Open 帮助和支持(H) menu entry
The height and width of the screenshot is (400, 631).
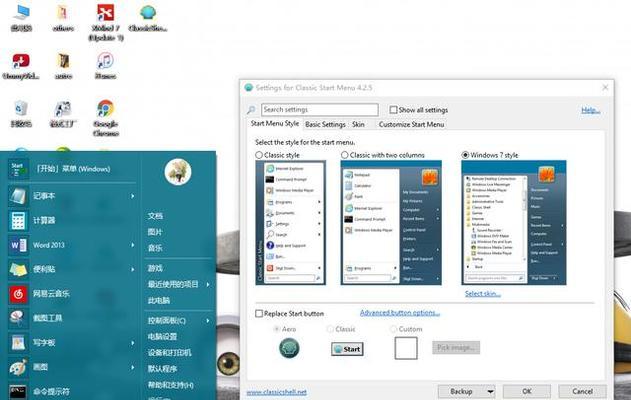(171, 385)
